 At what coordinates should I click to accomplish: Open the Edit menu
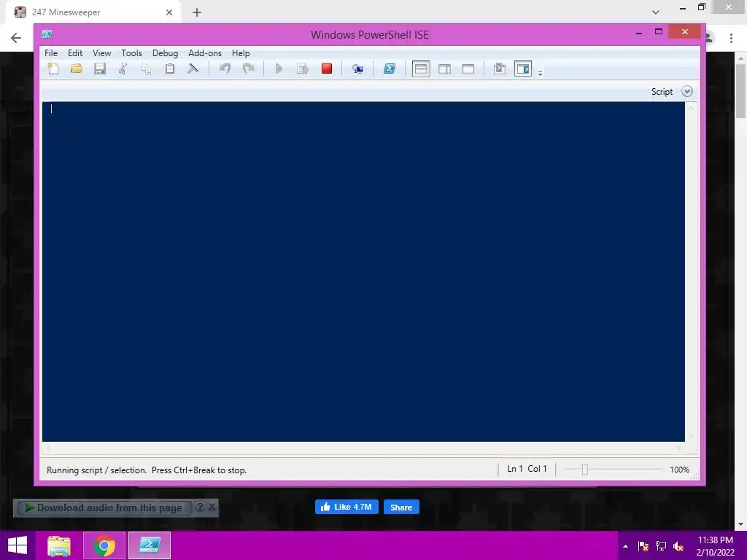point(75,52)
